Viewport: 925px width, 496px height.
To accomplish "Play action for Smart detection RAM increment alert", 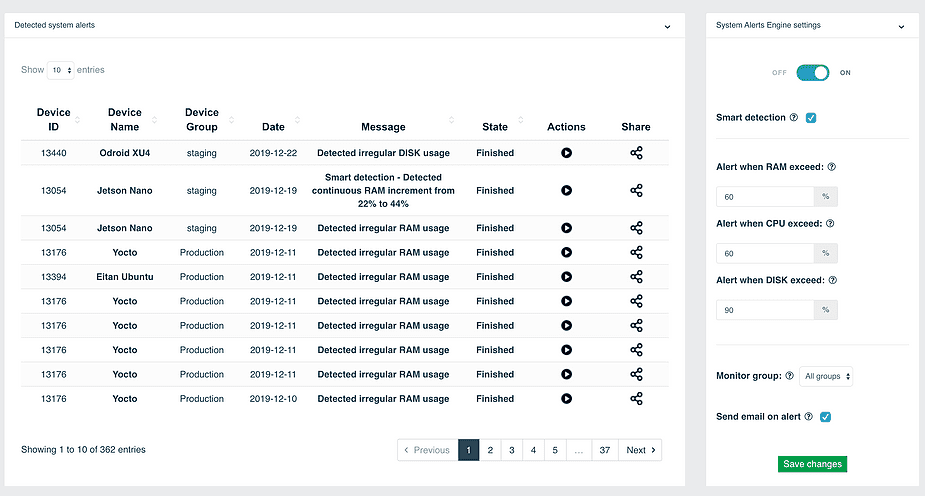I will coord(566,190).
